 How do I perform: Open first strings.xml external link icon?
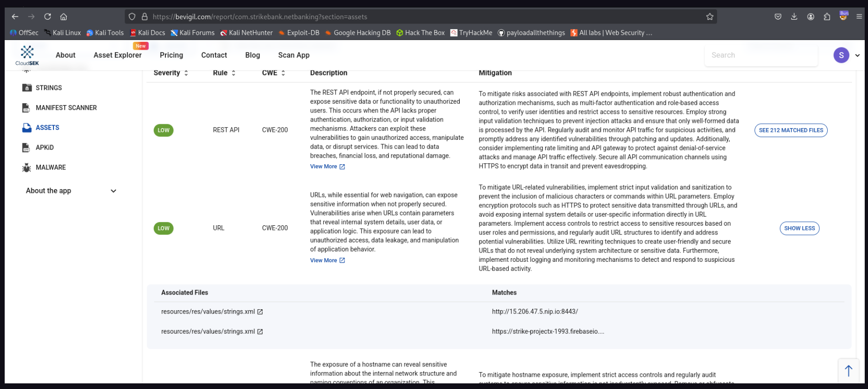[260, 312]
